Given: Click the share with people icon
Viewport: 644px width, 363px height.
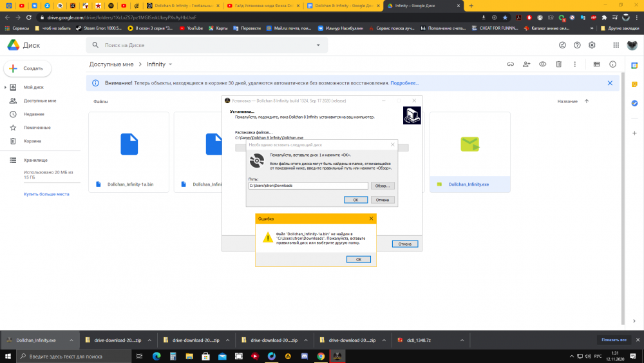Looking at the screenshot, I should (527, 64).
